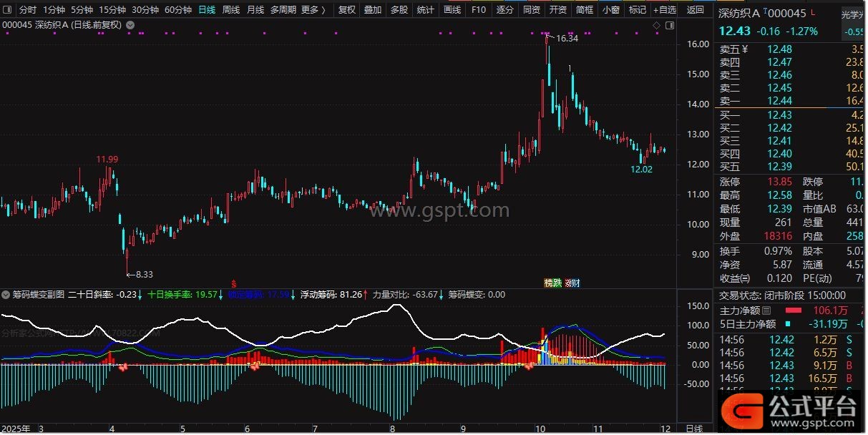The width and height of the screenshot is (868, 435).
Task: Click the 榜跌 tag icon
Action: (553, 283)
